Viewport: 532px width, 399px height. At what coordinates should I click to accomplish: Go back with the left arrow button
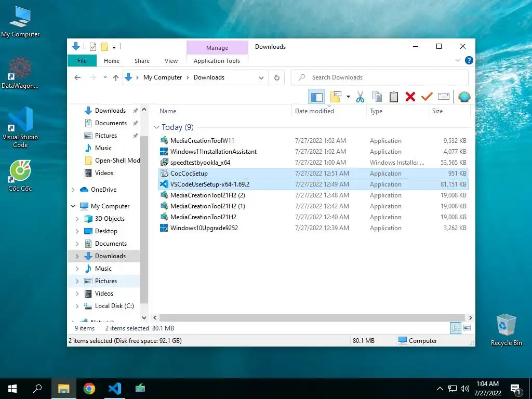(x=77, y=78)
